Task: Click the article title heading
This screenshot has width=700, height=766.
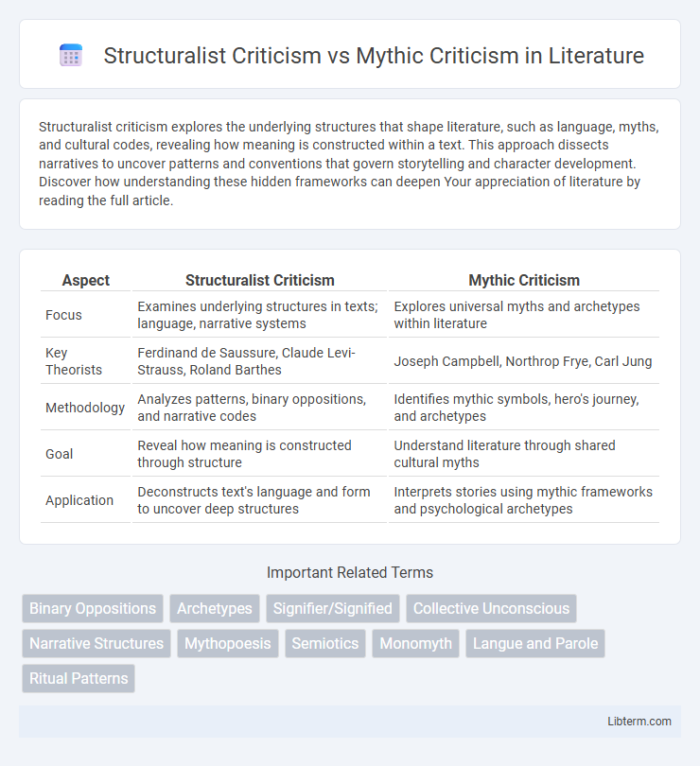Action: click(x=374, y=56)
